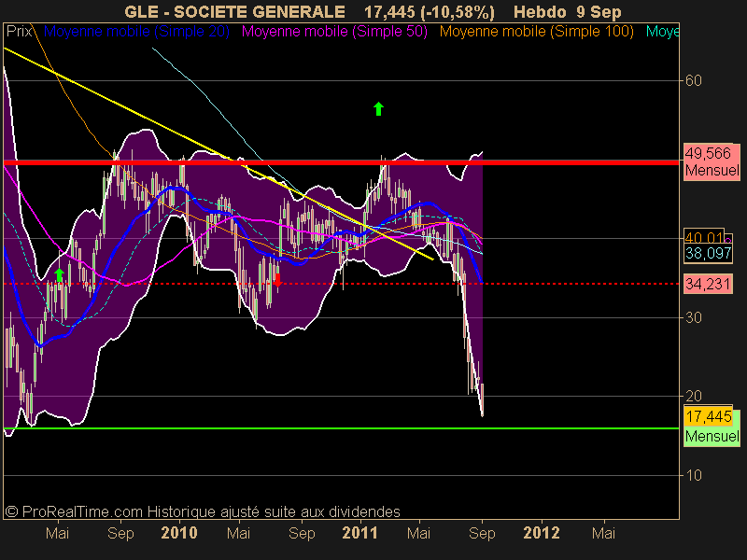Click the red Mensuel label under 49,566

[x=712, y=170]
